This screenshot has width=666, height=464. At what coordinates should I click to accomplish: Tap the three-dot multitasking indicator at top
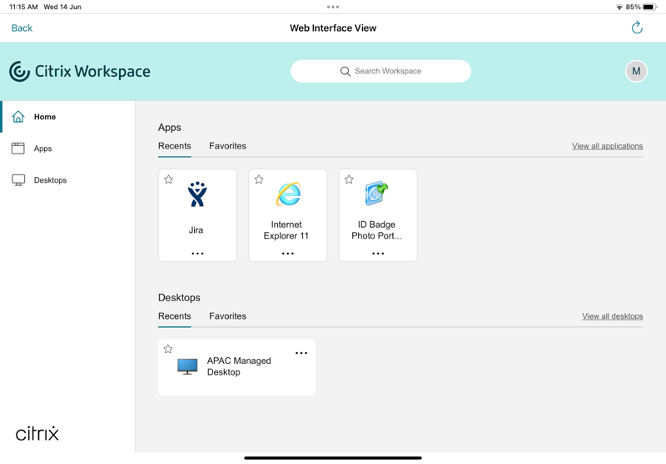pyautogui.click(x=333, y=7)
